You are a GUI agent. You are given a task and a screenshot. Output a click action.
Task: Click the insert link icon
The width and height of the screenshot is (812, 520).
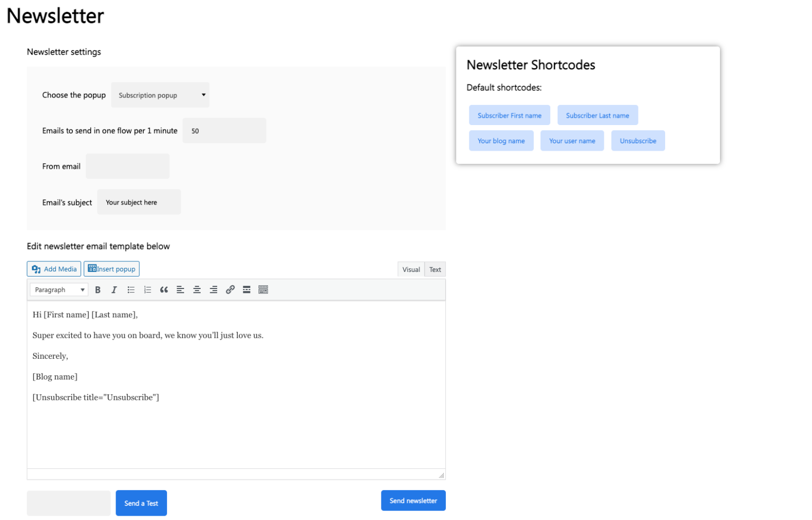click(x=230, y=290)
